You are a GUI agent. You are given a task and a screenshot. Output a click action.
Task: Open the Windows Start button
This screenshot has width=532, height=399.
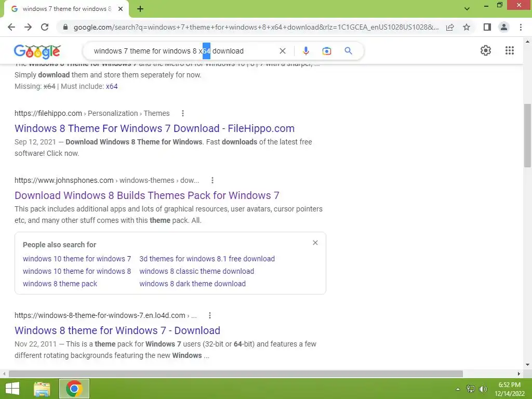12,389
